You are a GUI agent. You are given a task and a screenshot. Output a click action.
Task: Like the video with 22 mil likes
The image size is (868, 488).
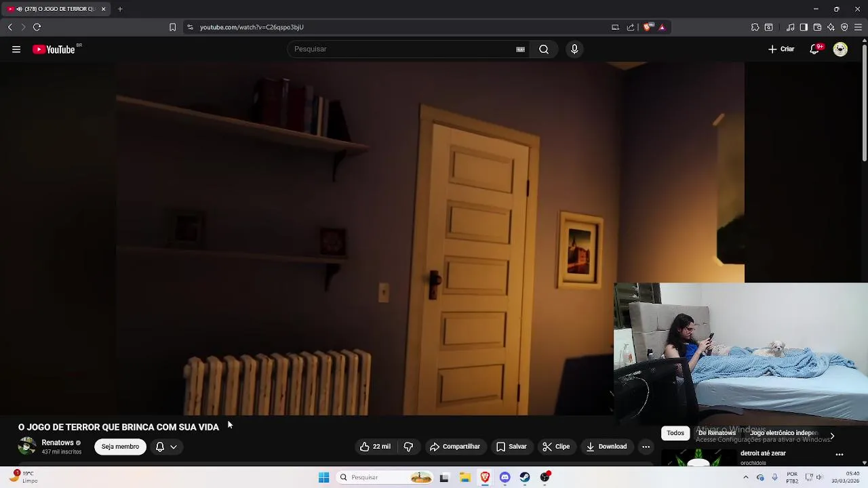tap(375, 447)
